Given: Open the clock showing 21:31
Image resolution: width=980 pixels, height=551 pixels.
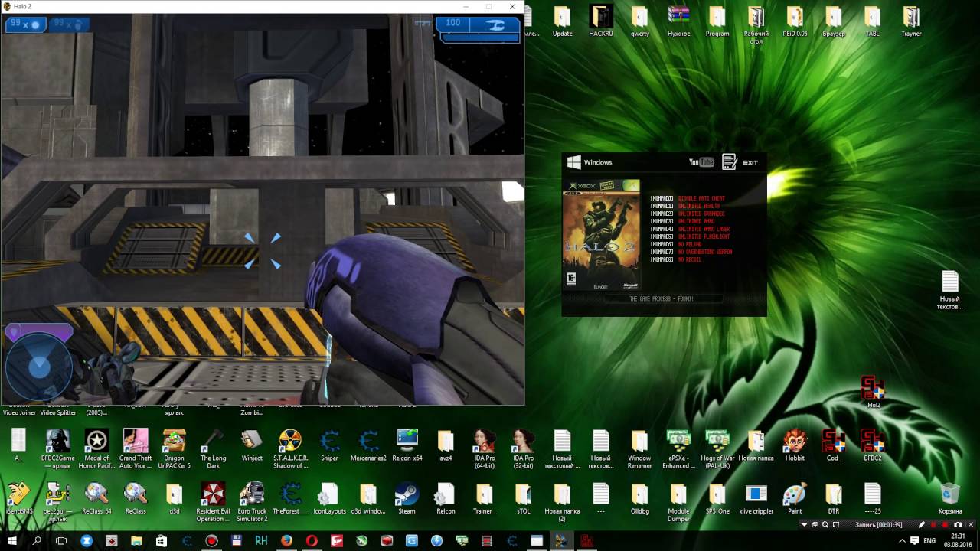Looking at the screenshot, I should (x=958, y=540).
